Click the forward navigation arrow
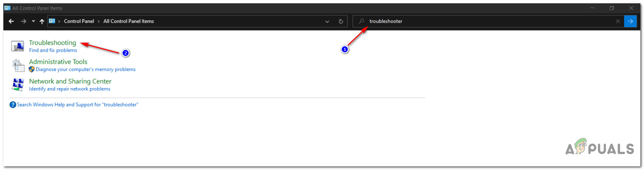 click(23, 21)
